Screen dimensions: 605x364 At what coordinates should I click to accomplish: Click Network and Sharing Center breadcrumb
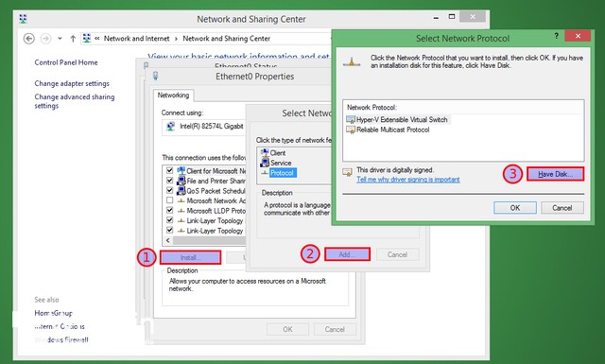click(227, 39)
